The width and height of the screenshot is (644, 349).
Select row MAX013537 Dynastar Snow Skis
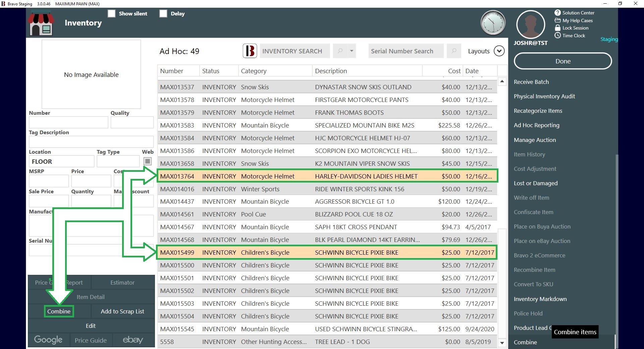[327, 87]
